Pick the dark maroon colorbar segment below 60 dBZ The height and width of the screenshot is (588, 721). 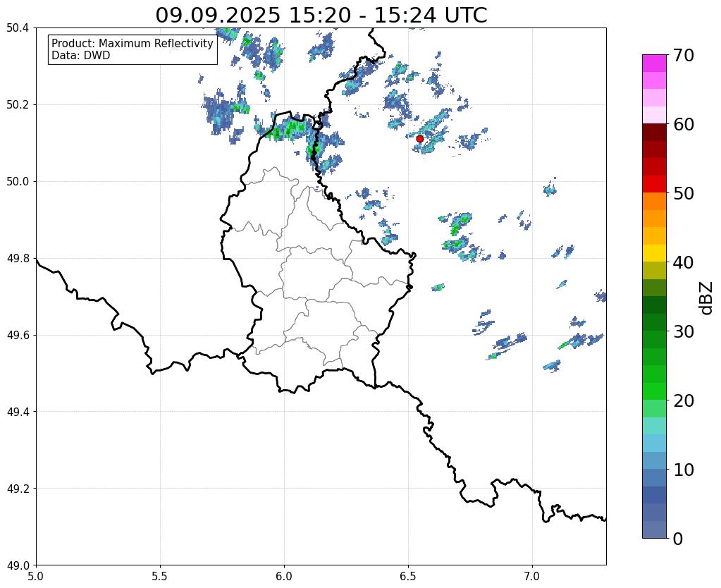[654, 133]
